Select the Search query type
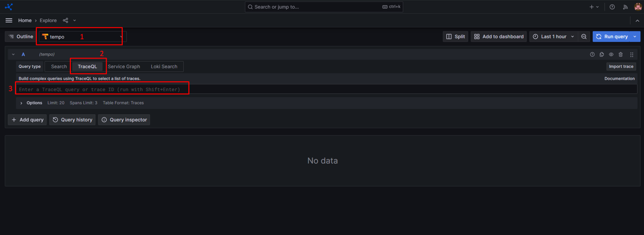The image size is (644, 235). [58, 67]
